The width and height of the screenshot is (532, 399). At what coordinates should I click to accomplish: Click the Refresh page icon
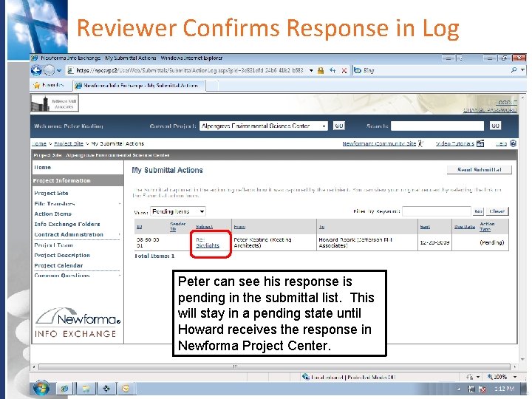tap(332, 71)
